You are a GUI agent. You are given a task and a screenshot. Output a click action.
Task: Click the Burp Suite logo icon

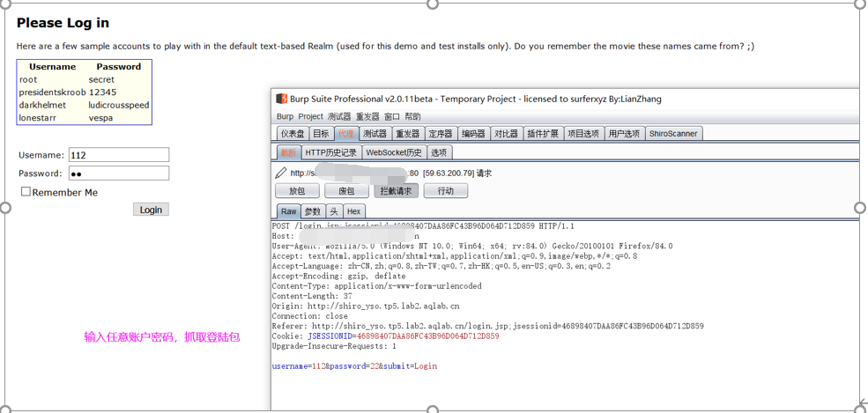tap(282, 99)
